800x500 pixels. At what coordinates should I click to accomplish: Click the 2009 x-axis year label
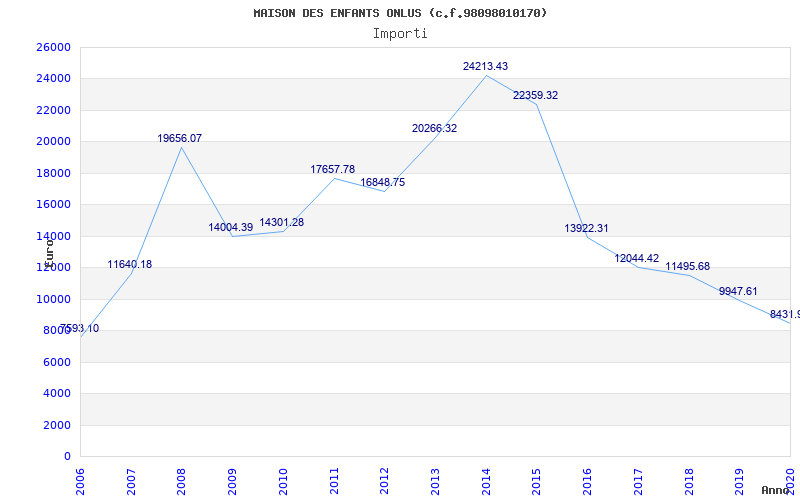[232, 481]
